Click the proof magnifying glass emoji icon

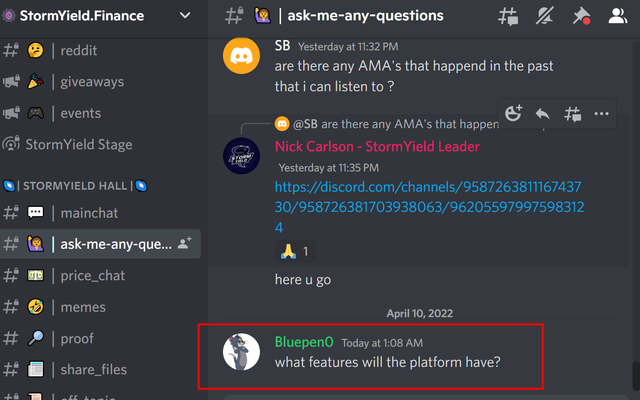36,338
